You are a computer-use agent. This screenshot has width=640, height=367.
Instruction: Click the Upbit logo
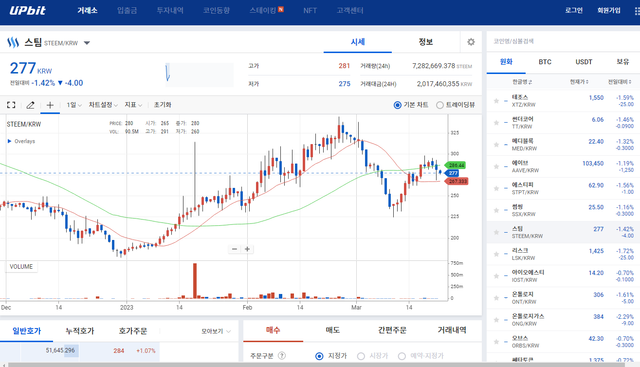point(27,11)
